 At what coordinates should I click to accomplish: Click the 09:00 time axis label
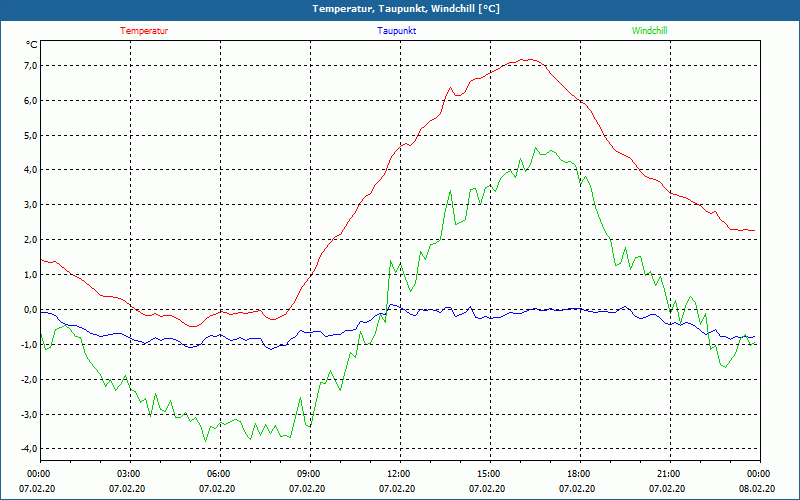click(310, 474)
